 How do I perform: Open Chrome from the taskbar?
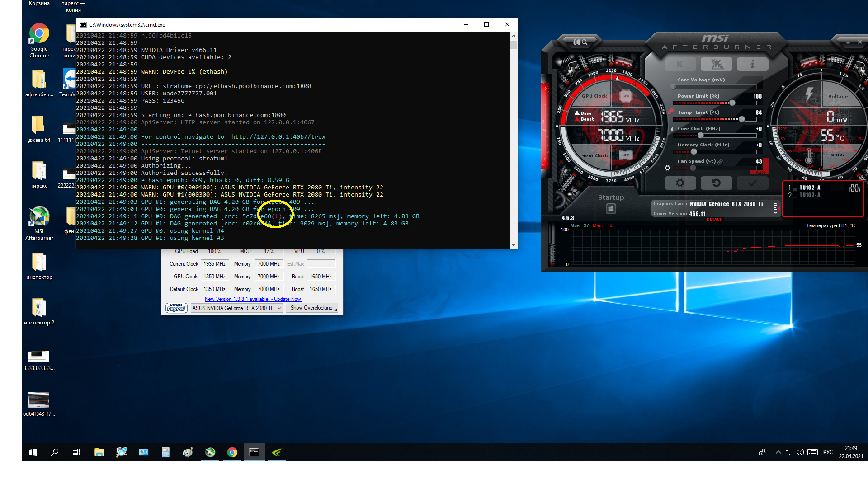point(232,452)
